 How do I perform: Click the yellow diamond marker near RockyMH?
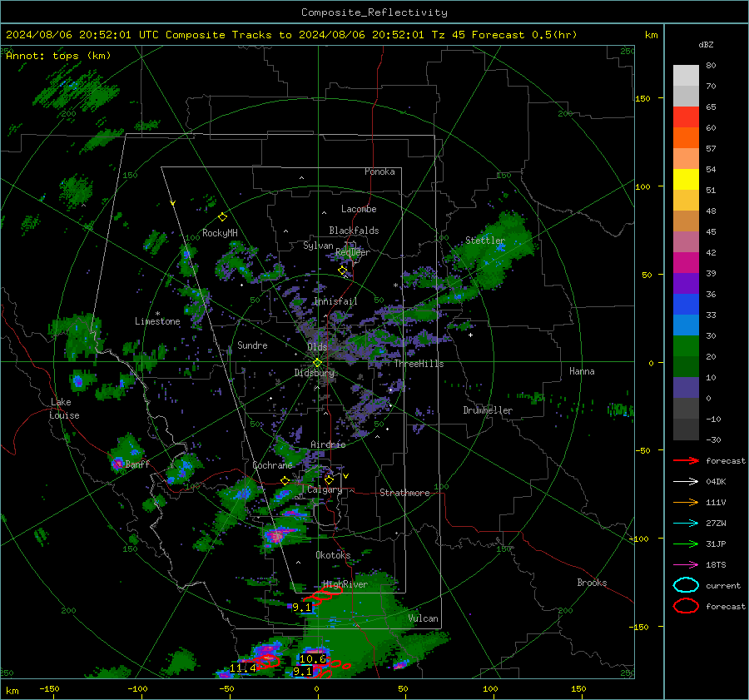(222, 217)
